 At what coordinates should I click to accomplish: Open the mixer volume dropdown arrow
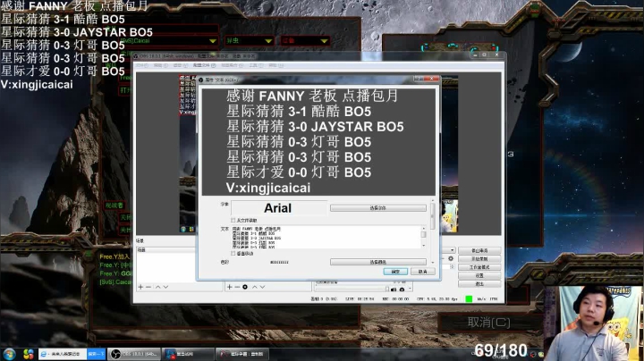(410, 289)
